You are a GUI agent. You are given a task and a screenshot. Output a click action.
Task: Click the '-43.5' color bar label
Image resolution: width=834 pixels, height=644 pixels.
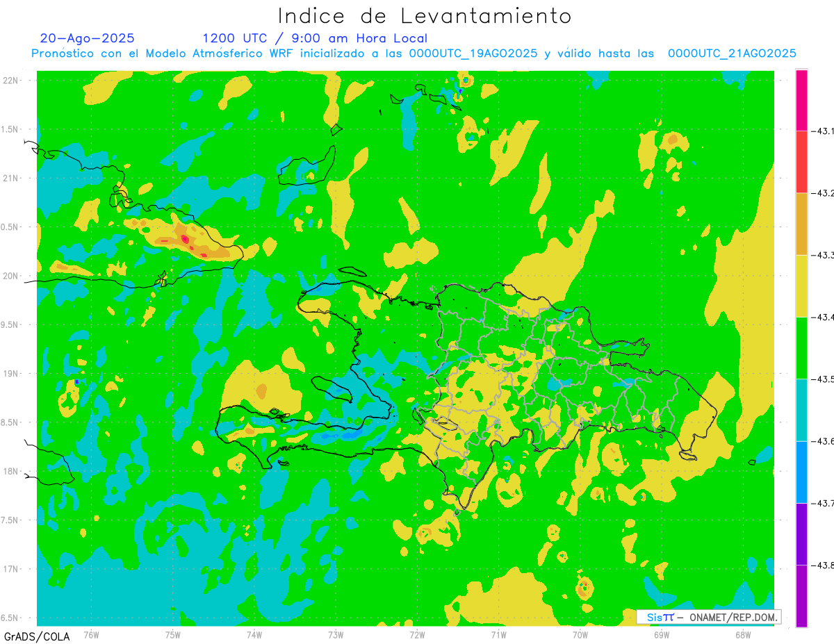point(823,379)
